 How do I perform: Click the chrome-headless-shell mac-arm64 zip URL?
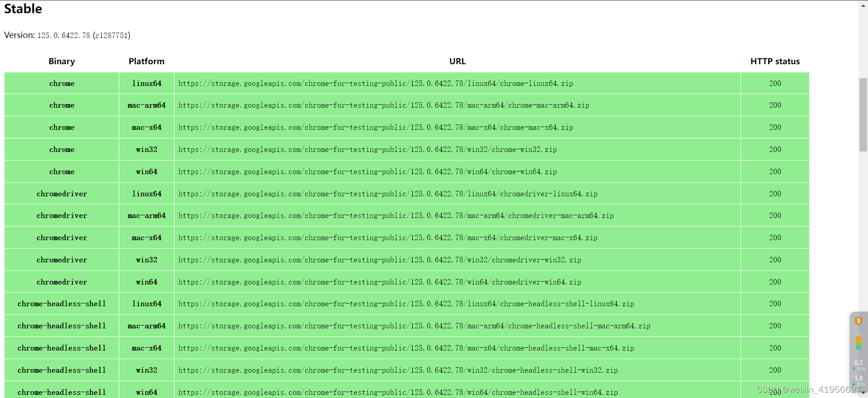[x=414, y=326]
